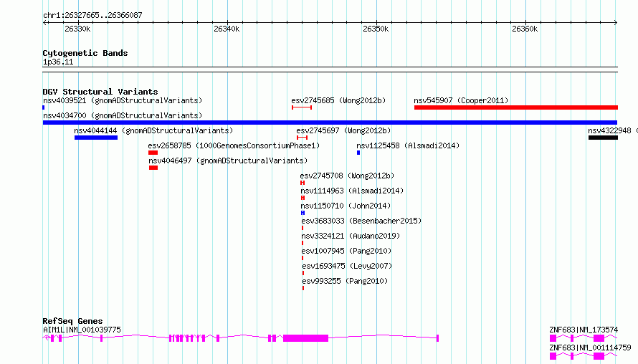The width and height of the screenshot is (638, 364).
Task: Open nsv1114963 Alsmadi2014 label
Action: 352,191
